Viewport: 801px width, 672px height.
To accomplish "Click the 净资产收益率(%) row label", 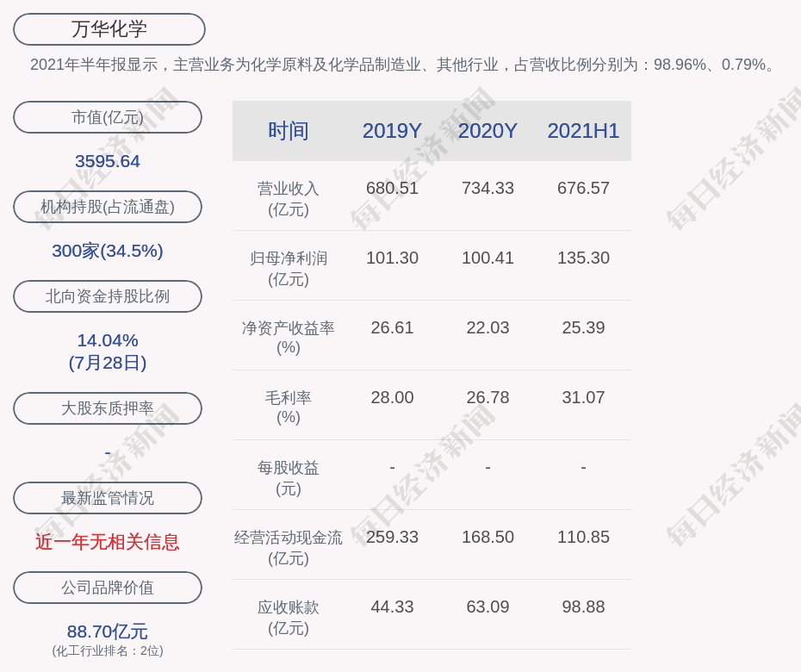I will pos(289,338).
